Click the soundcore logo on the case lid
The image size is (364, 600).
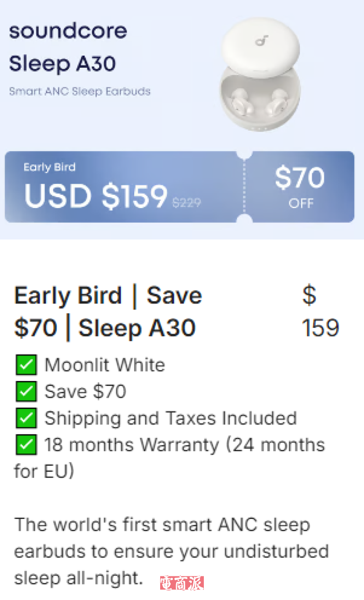(x=261, y=42)
